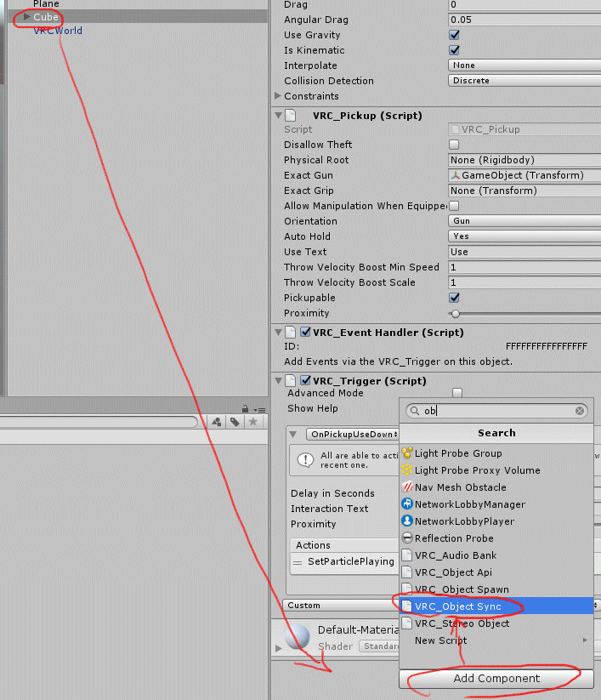
Task: Disable the VRC_Trigger component checkbox
Action: (306, 381)
